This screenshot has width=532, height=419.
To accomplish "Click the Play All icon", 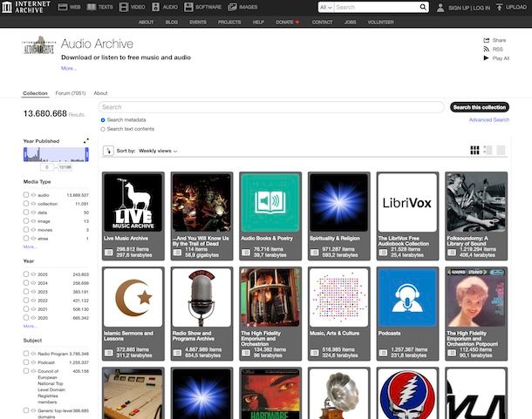I will (x=486, y=58).
